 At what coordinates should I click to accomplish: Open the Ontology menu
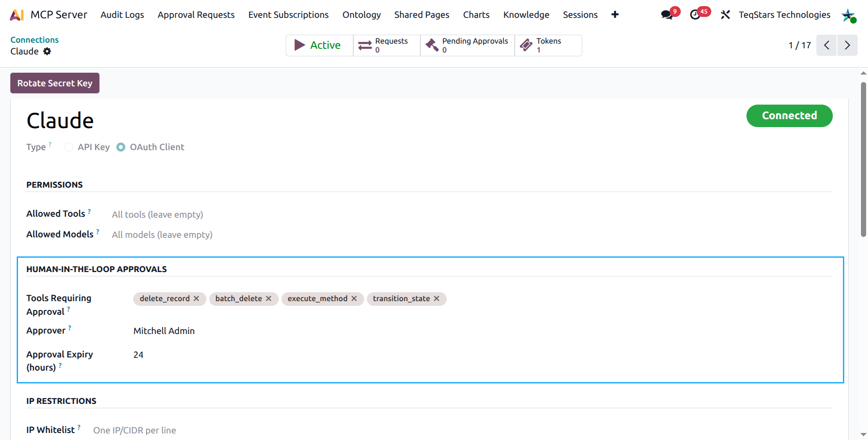coord(362,15)
